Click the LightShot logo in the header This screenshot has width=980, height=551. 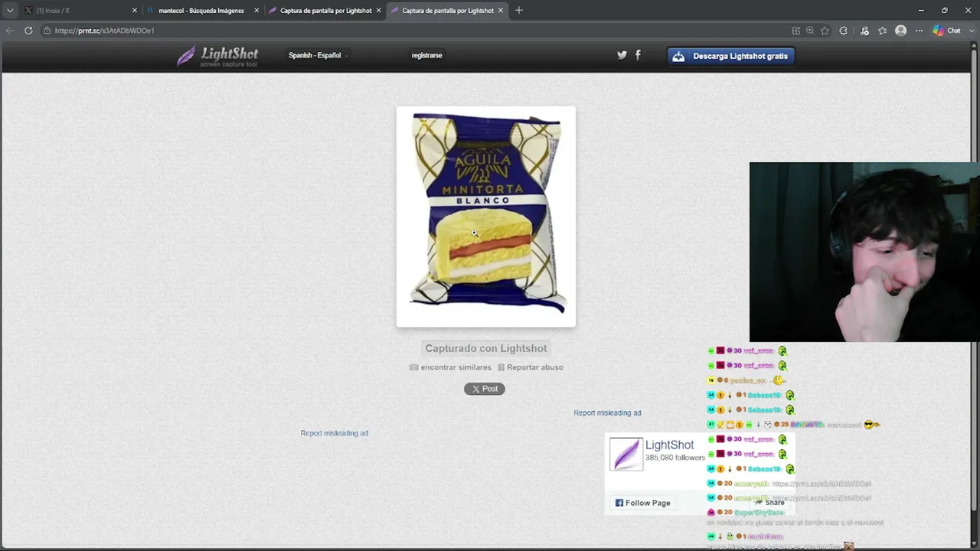click(217, 56)
